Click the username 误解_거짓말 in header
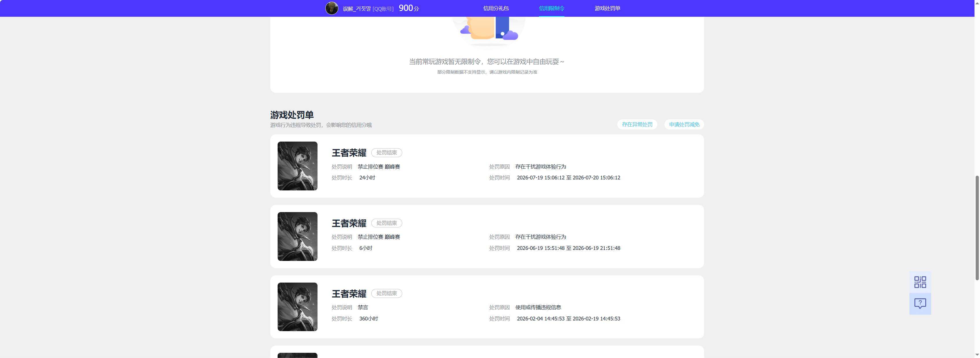Screen dimensions: 980x358 [x=357, y=9]
